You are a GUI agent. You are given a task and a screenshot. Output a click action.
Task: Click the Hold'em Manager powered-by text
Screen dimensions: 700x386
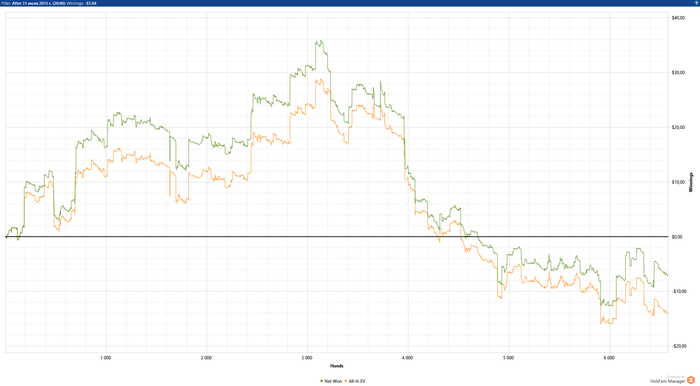[x=668, y=380]
